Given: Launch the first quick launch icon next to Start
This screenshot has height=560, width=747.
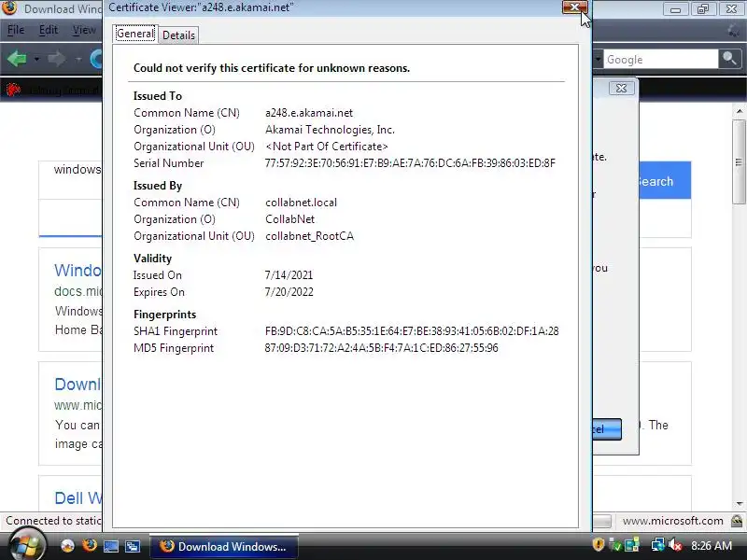Looking at the screenshot, I should coord(67,546).
